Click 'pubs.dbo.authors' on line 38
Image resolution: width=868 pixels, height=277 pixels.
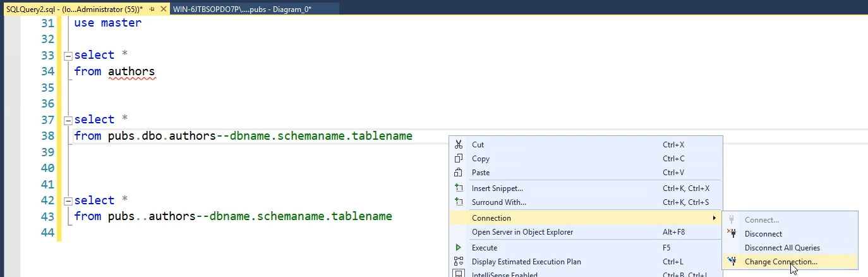tap(162, 136)
